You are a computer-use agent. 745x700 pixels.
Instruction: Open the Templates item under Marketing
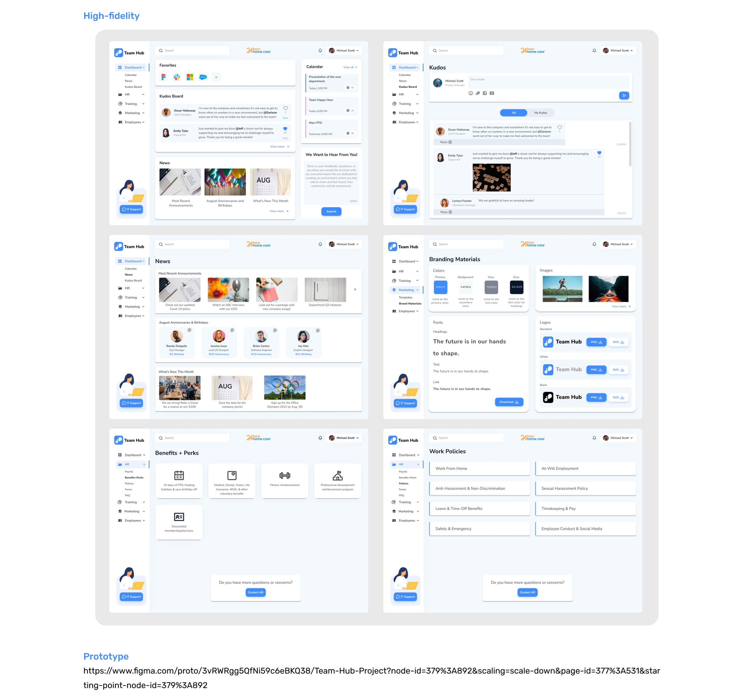tap(406, 297)
